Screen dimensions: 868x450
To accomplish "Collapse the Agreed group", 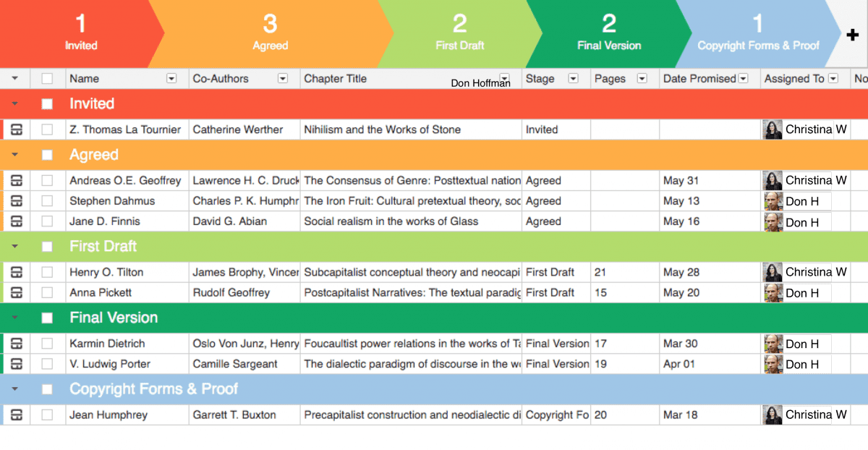I will [14, 155].
